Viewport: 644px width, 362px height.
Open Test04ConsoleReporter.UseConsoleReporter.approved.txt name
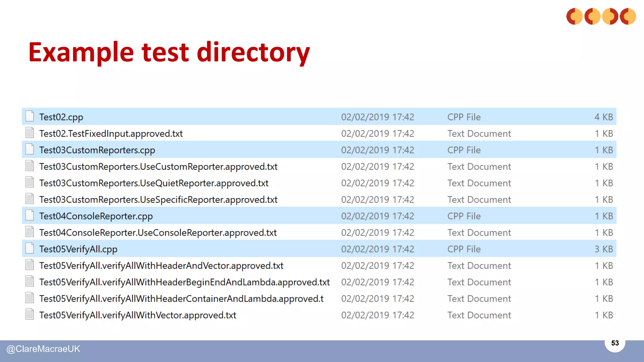click(x=158, y=233)
